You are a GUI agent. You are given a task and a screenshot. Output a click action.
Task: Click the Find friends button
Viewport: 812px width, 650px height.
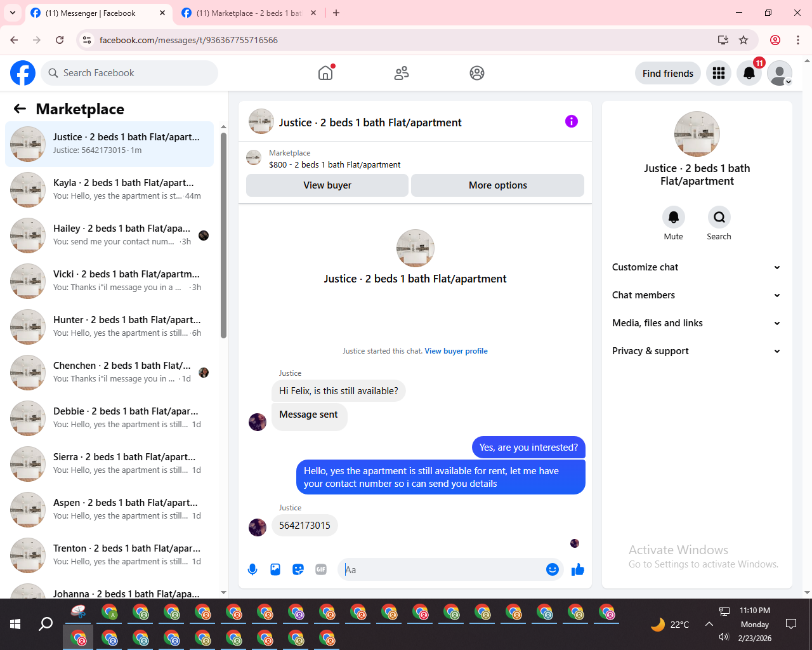tap(668, 73)
